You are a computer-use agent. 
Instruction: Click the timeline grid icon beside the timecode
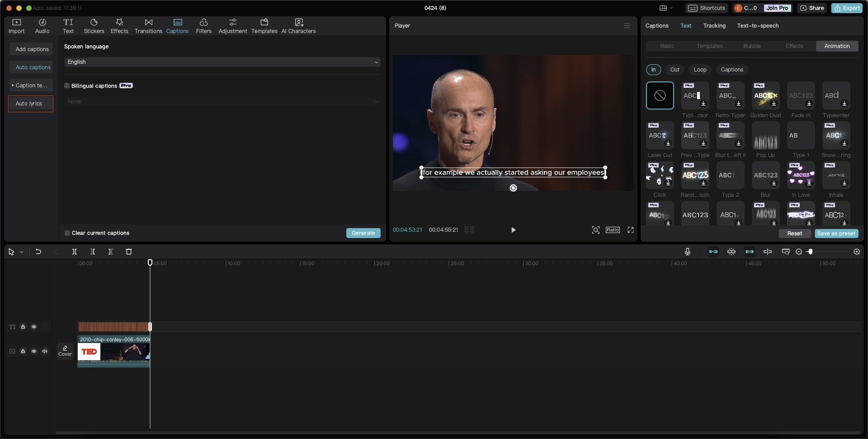tap(469, 230)
